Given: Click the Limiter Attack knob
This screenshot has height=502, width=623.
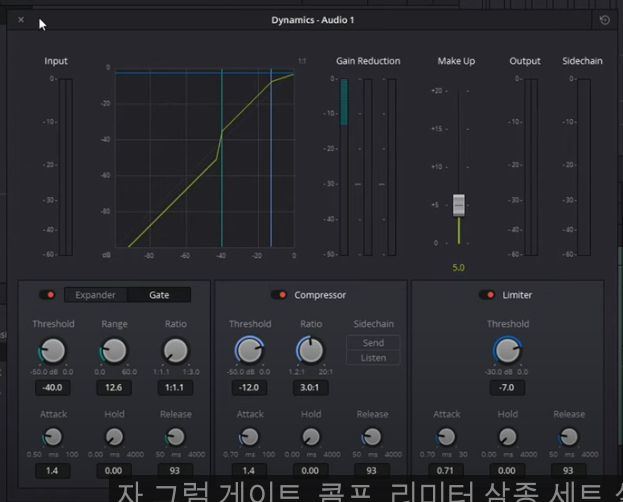Looking at the screenshot, I should pyautogui.click(x=446, y=437).
